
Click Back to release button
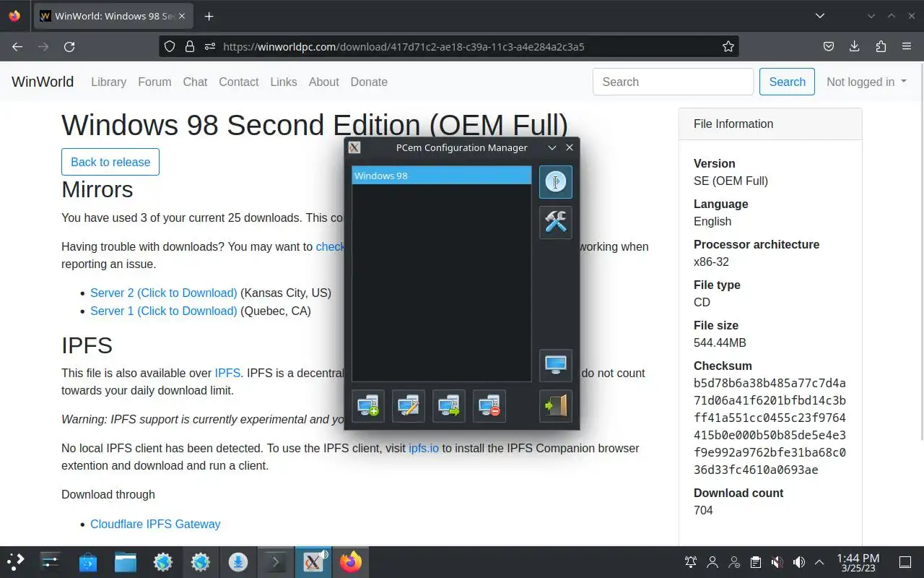(110, 162)
